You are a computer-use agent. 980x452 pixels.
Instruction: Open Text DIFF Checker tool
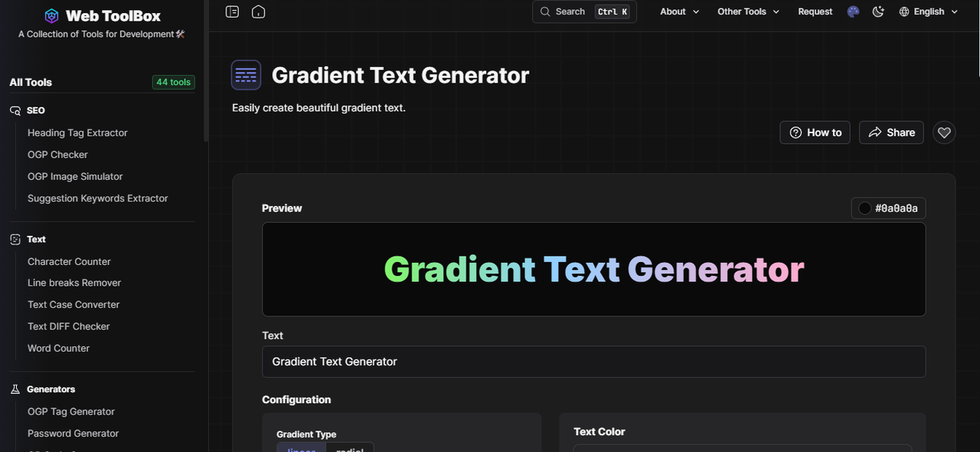point(68,326)
